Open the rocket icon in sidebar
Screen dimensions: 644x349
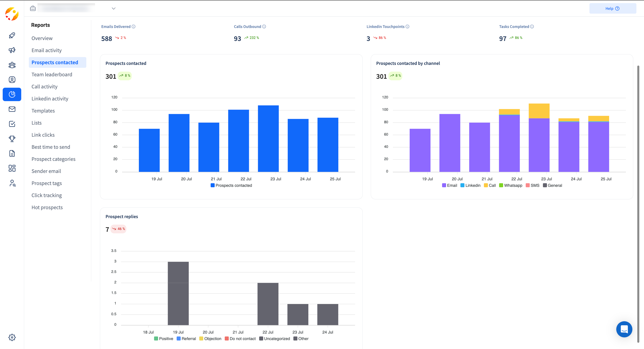pyautogui.click(x=12, y=35)
